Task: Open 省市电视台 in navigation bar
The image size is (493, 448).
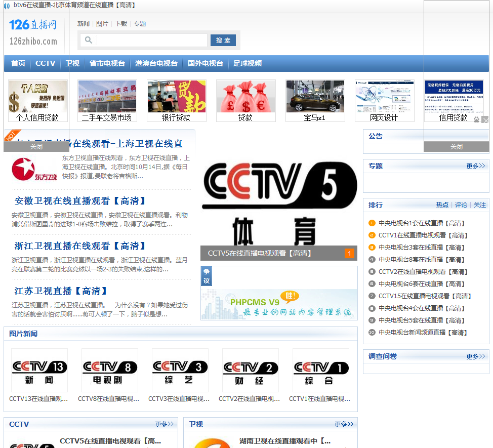Action: 107,63
